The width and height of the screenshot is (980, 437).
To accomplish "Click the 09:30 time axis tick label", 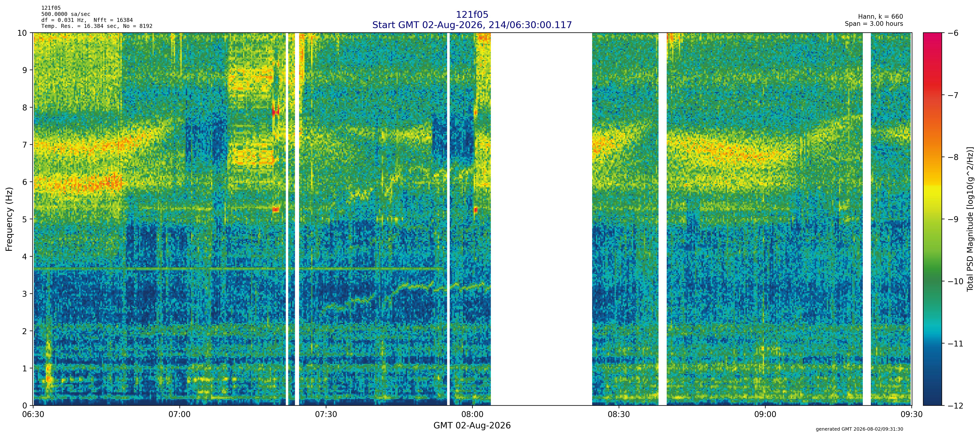I will point(912,414).
